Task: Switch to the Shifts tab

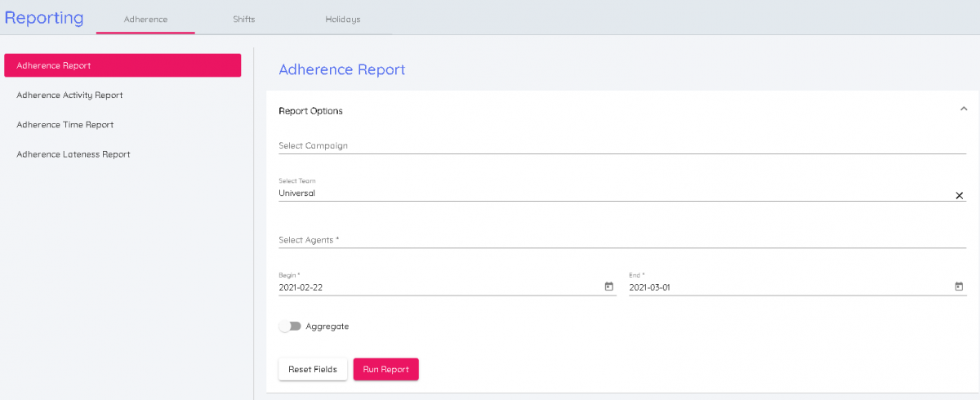Action: pos(244,19)
